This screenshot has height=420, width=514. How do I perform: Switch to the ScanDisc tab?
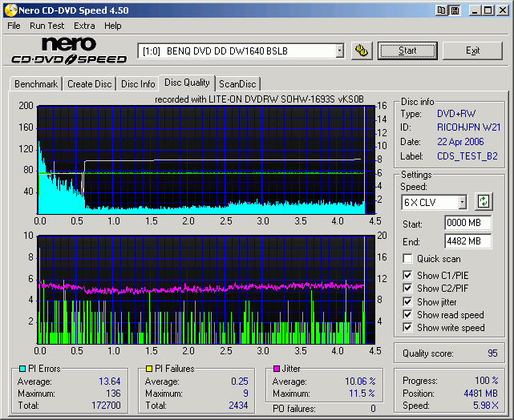point(238,84)
